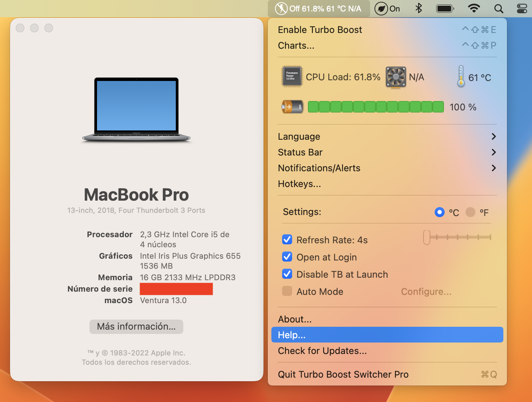The height and width of the screenshot is (402, 532).
Task: Choose Enable Turbo Boost menu item
Action: (x=387, y=30)
